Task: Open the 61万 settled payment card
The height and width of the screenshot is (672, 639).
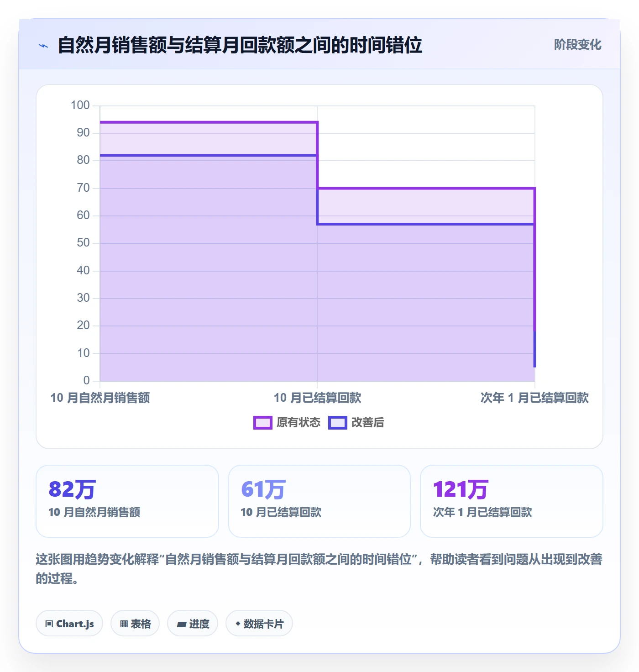Action: 319,501
